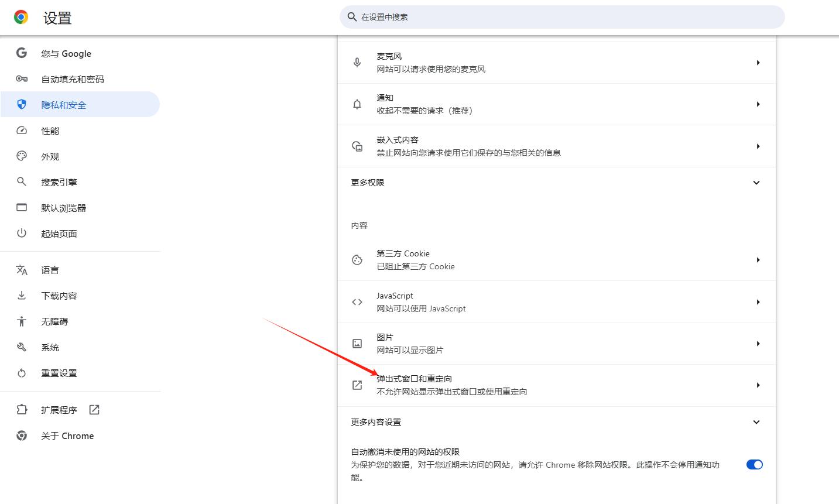Click the bell icon for notifications

tap(357, 104)
